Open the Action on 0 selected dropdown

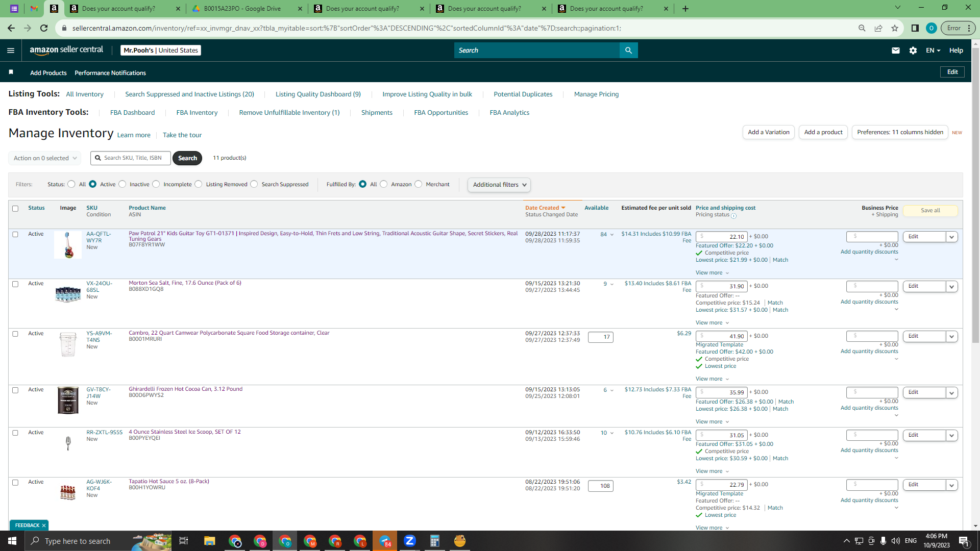coord(45,158)
